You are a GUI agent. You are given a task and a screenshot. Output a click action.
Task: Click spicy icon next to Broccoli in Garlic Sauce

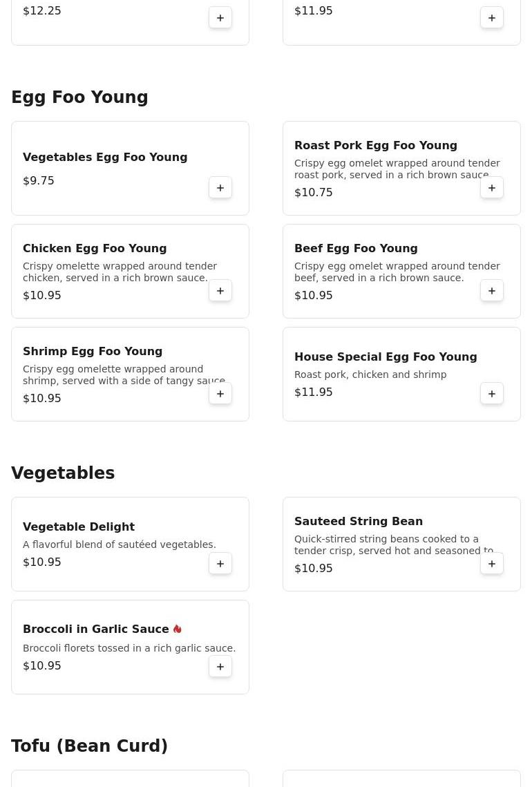point(178,629)
